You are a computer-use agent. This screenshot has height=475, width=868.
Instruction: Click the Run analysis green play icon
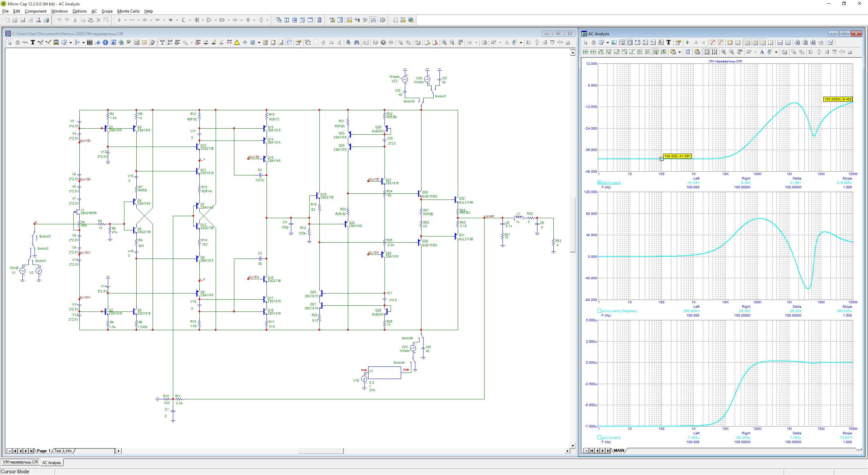coord(688,42)
